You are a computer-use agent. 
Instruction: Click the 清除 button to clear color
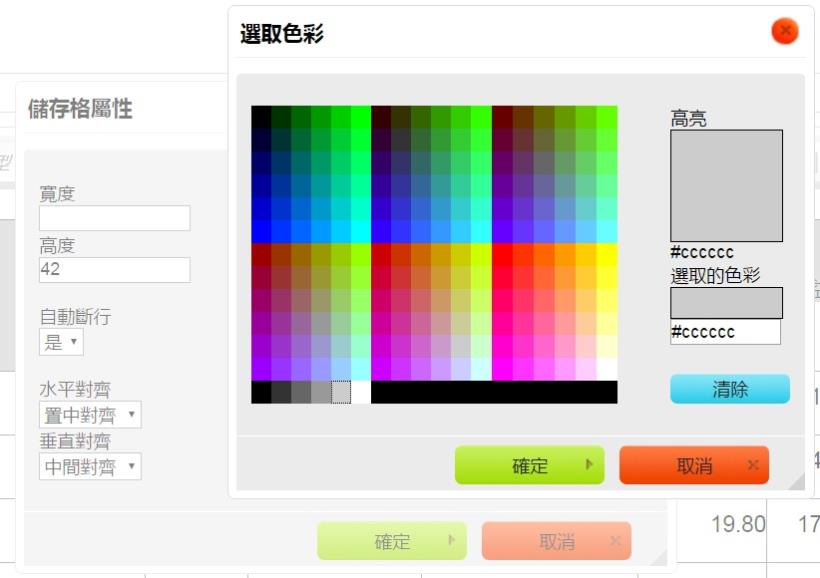pos(730,389)
